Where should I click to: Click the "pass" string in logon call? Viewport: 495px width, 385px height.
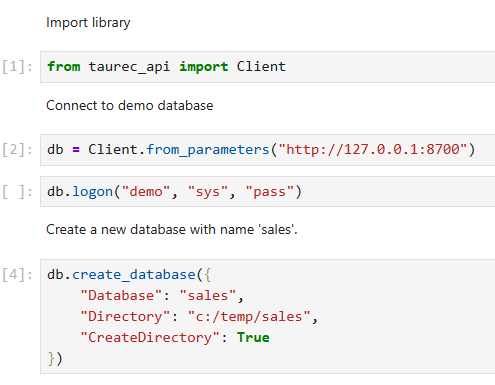(270, 192)
